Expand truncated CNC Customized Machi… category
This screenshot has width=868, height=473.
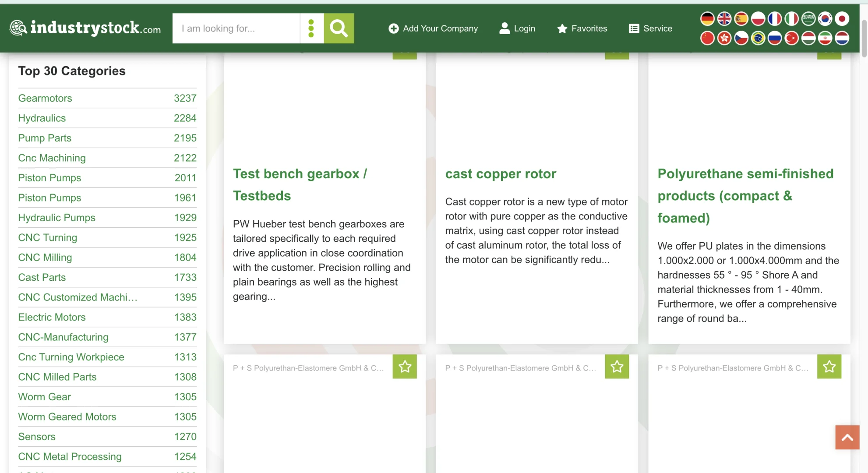78,297
